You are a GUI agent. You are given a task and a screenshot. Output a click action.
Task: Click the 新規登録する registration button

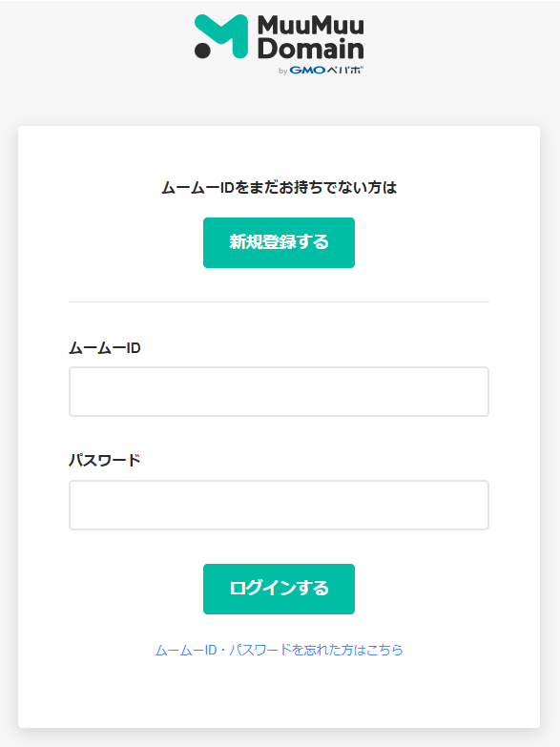click(x=279, y=242)
